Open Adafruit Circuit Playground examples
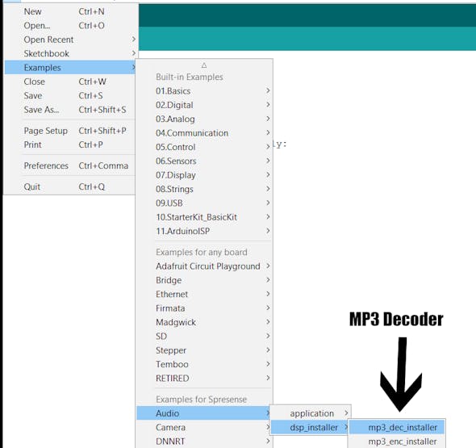476x448 pixels. point(204,266)
